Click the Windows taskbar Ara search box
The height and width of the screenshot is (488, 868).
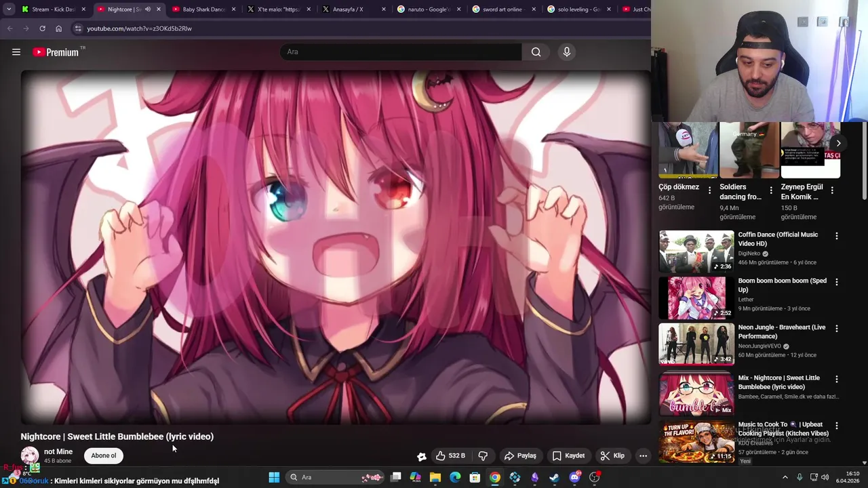coord(335,477)
